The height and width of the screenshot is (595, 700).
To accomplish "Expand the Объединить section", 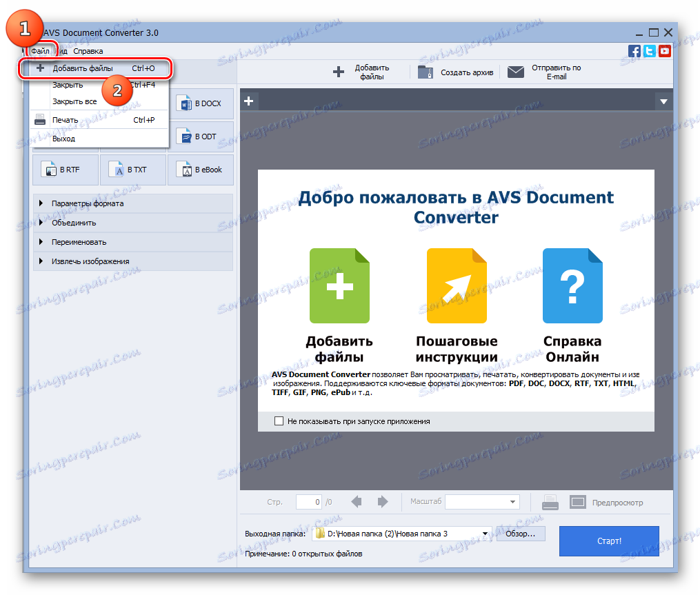I will [x=133, y=223].
